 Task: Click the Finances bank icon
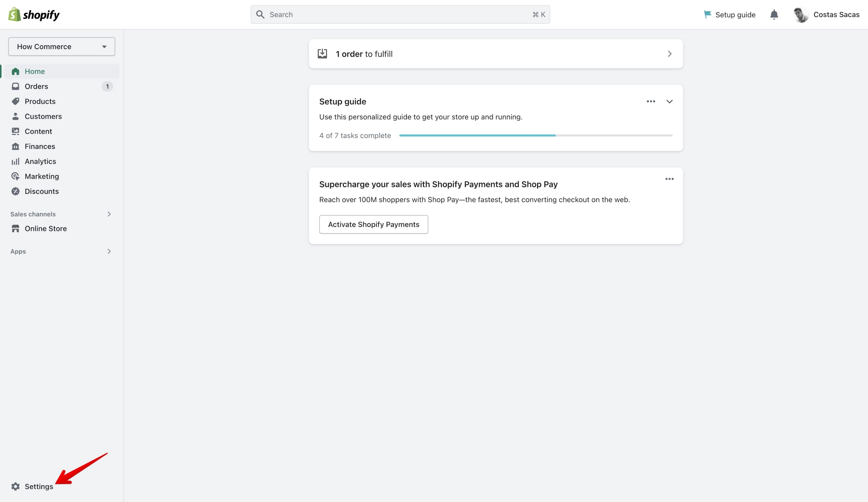click(x=15, y=146)
